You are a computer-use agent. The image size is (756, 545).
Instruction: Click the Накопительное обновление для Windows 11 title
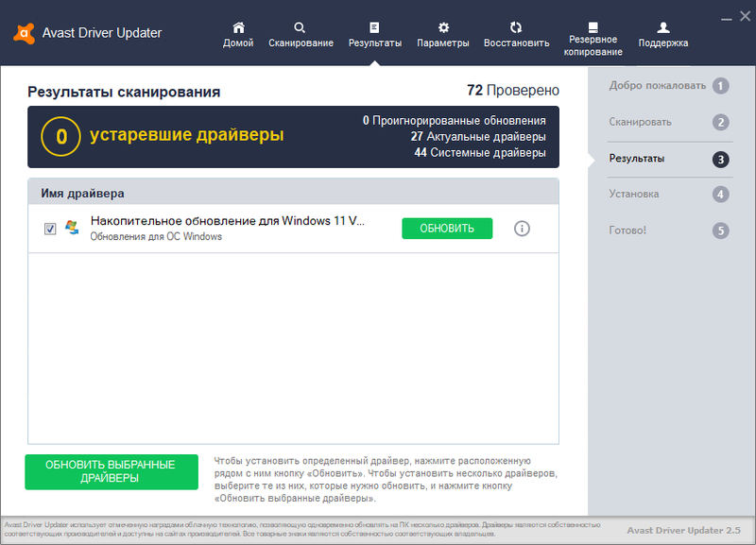[227, 221]
